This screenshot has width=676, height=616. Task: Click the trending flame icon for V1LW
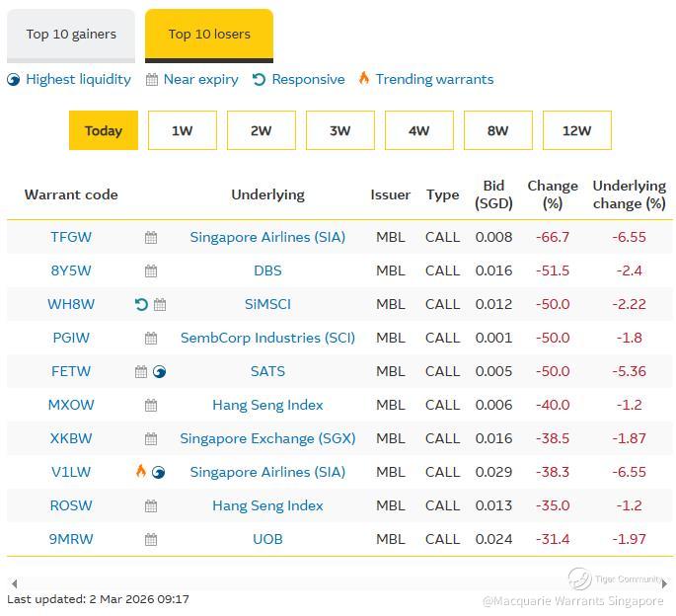[141, 472]
